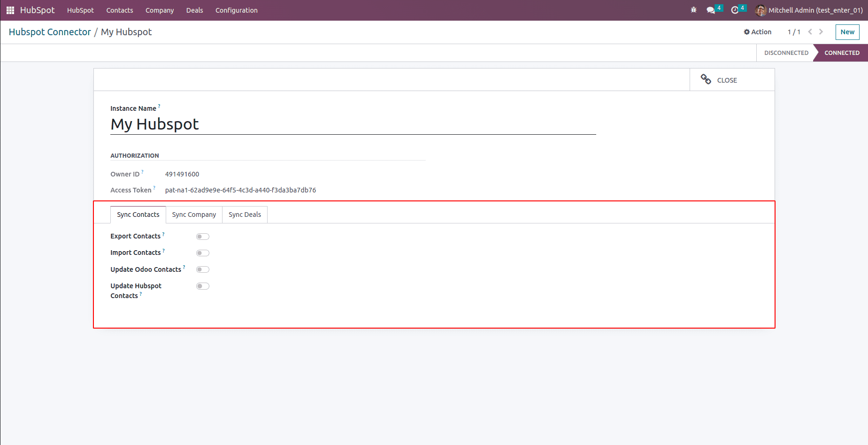The image size is (868, 445).
Task: Toggle Update Hubspot Contacts switch
Action: [203, 286]
